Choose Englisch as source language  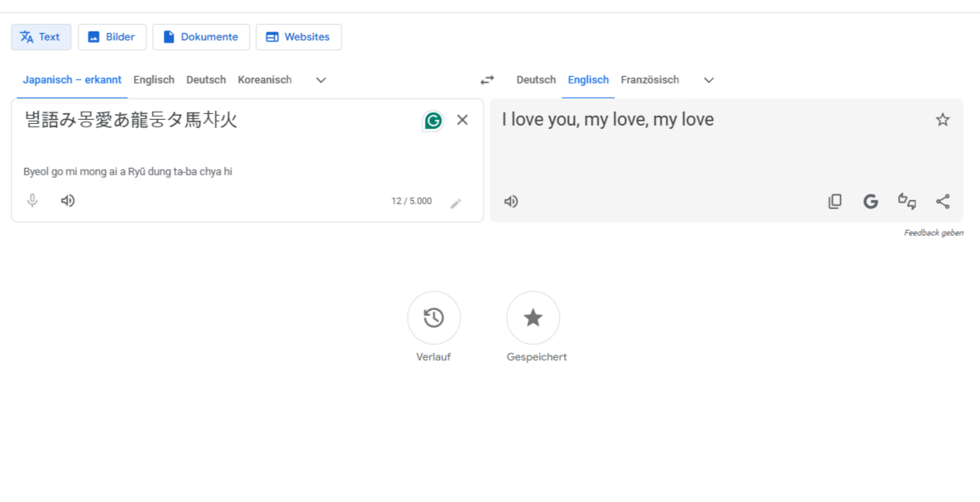point(154,80)
